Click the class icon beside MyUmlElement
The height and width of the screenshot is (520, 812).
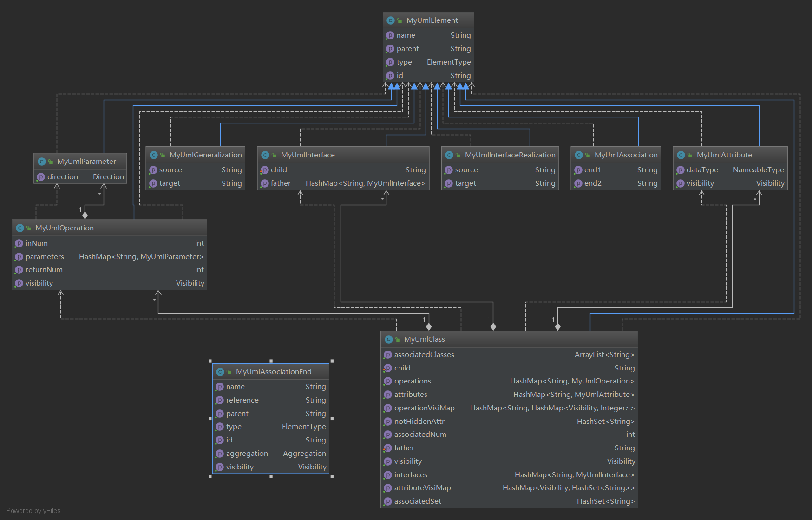391,20
